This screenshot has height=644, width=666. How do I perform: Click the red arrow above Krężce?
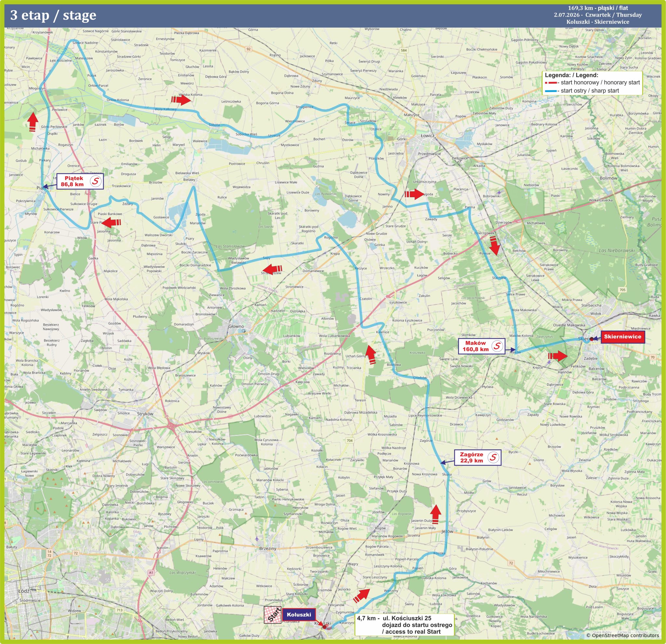coord(558,356)
